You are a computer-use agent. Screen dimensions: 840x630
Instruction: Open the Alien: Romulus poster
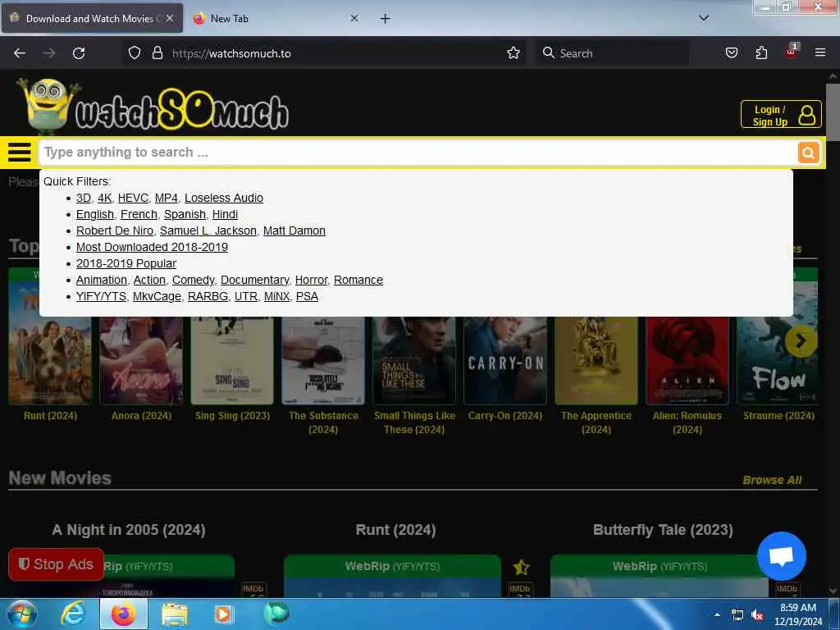tap(687, 360)
